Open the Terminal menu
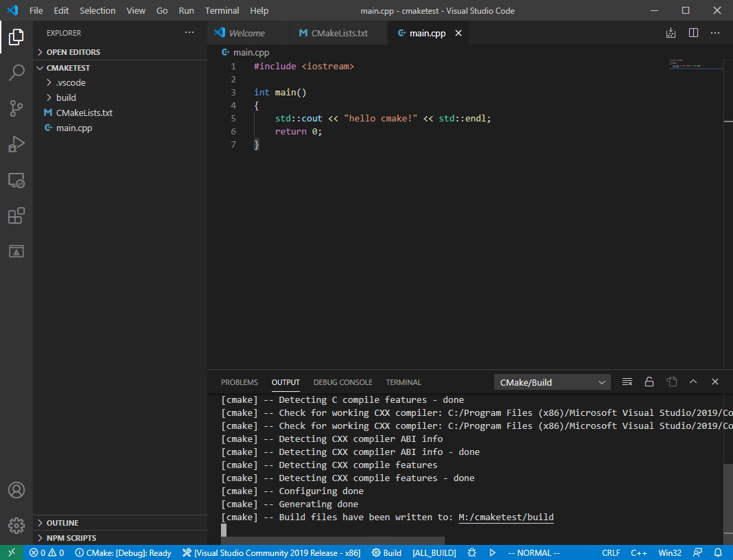Viewport: 733px width, 560px height. pyautogui.click(x=222, y=10)
